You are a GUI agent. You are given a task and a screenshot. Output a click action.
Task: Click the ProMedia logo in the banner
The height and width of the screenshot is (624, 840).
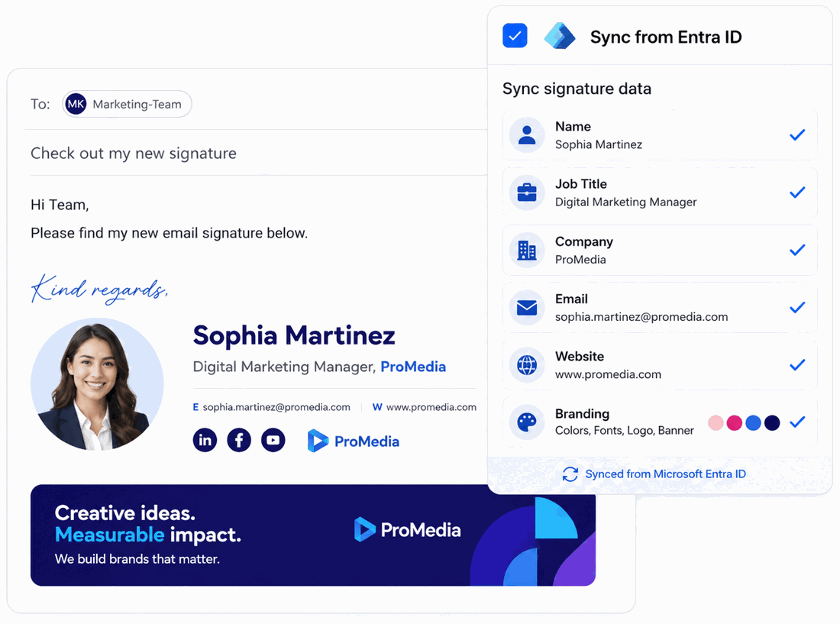407,530
